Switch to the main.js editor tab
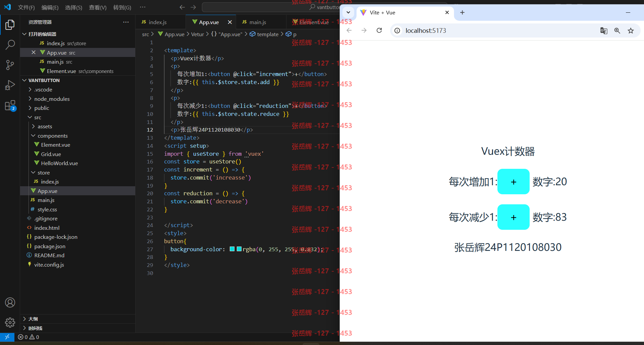This screenshot has height=345, width=644. (x=261, y=22)
